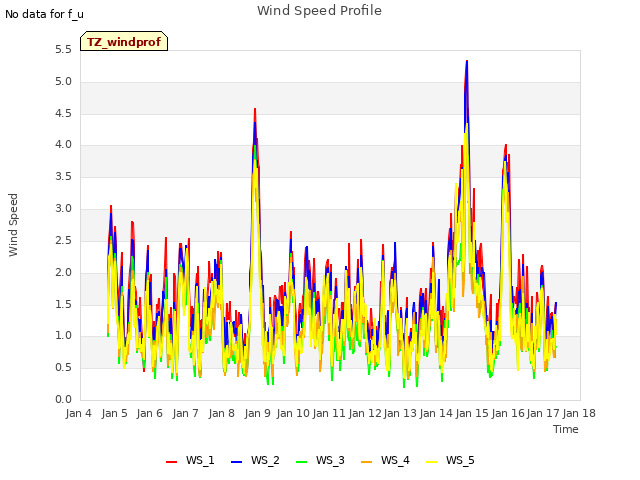Click the 4.5 y-axis tick value
This screenshot has height=480, width=640.
pyautogui.click(x=63, y=113)
